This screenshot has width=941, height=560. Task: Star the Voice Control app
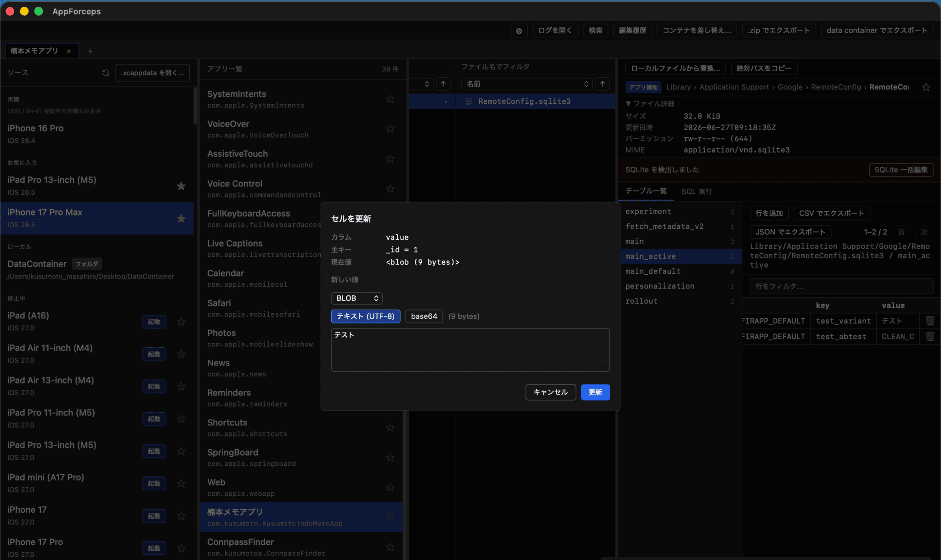click(x=390, y=188)
